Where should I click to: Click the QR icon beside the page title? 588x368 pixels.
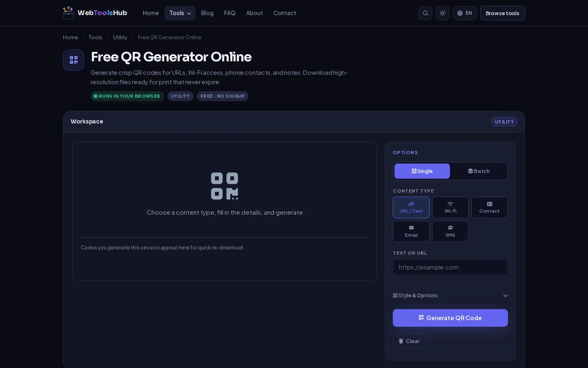pos(73,60)
